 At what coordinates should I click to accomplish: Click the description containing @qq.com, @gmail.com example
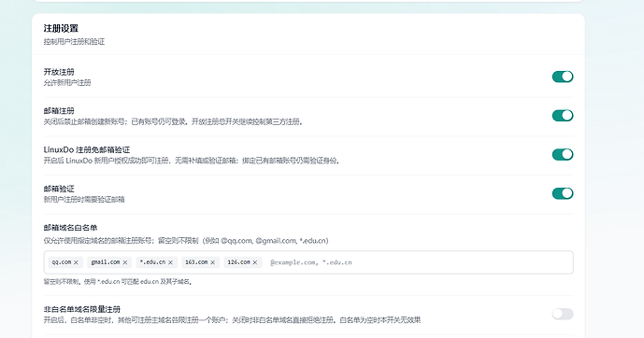coord(186,241)
